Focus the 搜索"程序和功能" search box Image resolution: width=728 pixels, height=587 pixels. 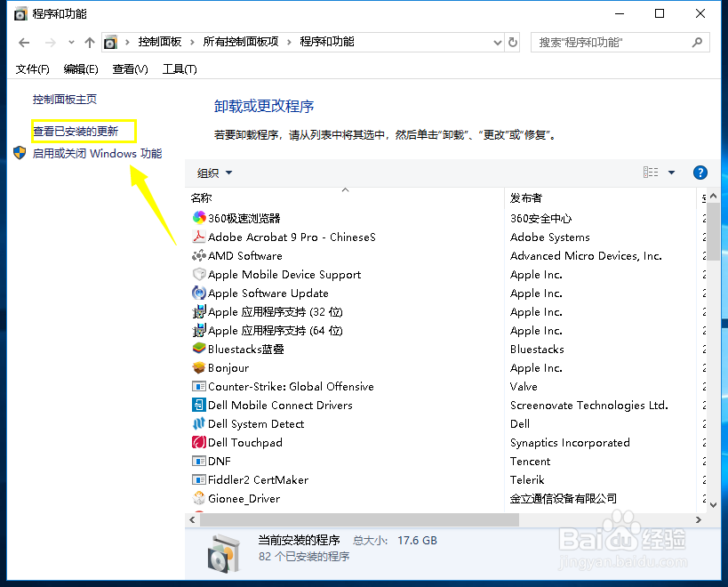coord(620,43)
